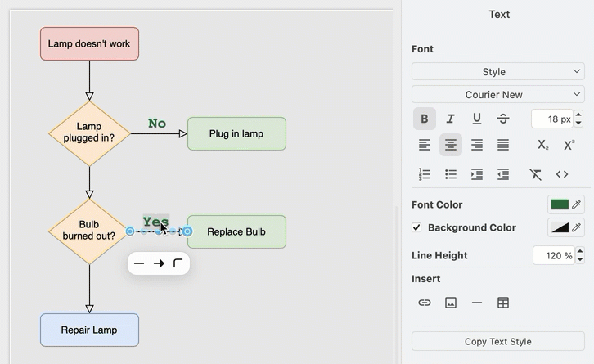Justify text alignment
This screenshot has height=364, width=594.
pyautogui.click(x=502, y=145)
